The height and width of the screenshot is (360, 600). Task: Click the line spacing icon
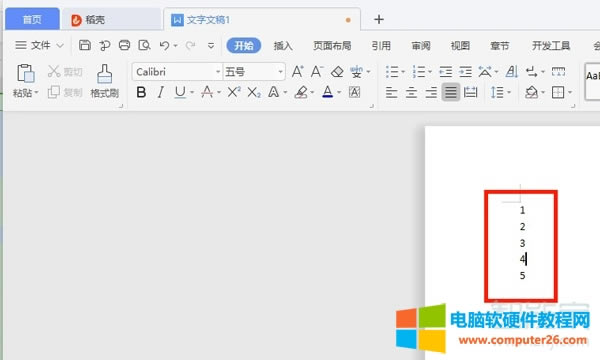[x=497, y=92]
